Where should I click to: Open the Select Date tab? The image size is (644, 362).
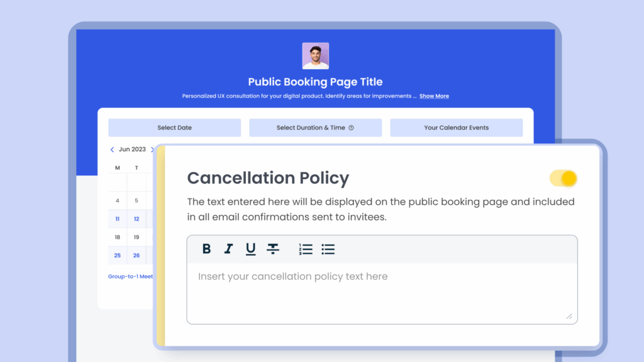pyautogui.click(x=174, y=128)
